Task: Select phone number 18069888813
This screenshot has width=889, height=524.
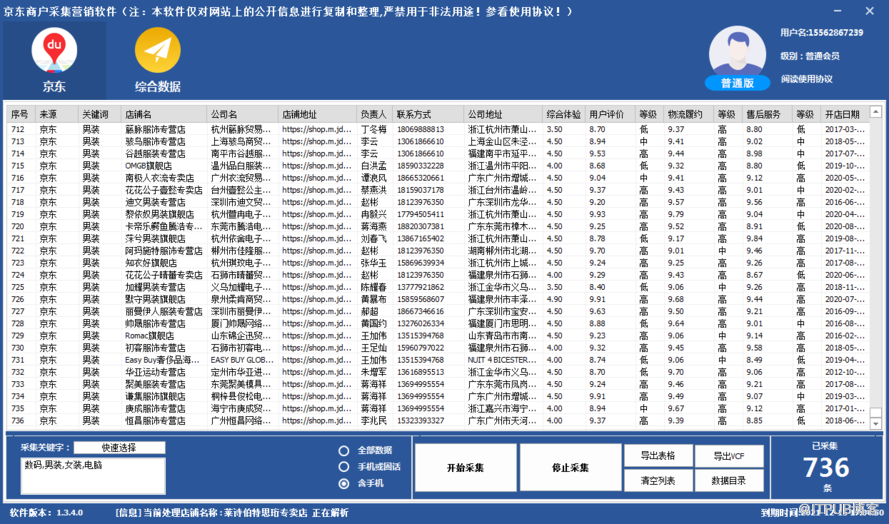Action: (420, 129)
